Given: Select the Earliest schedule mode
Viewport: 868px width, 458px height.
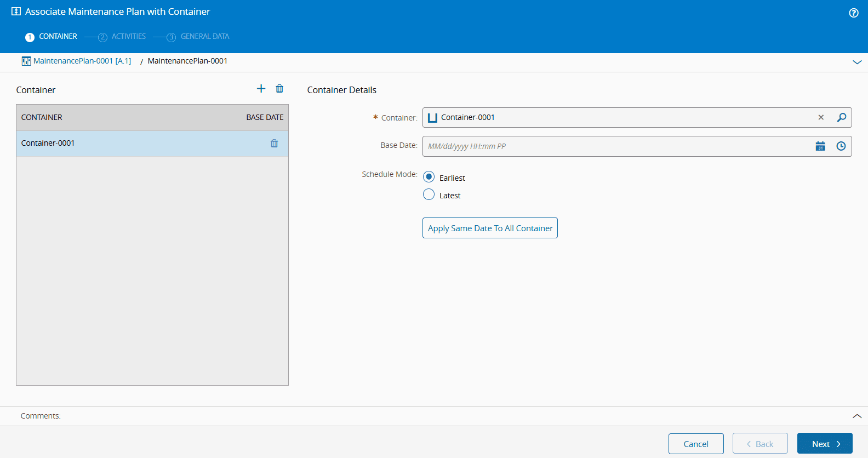Looking at the screenshot, I should (429, 177).
